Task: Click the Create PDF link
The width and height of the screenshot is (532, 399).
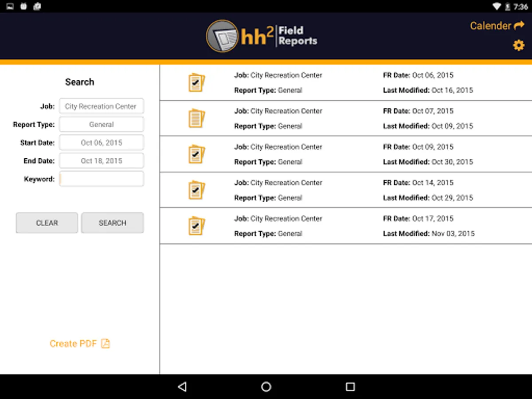Action: tap(80, 344)
